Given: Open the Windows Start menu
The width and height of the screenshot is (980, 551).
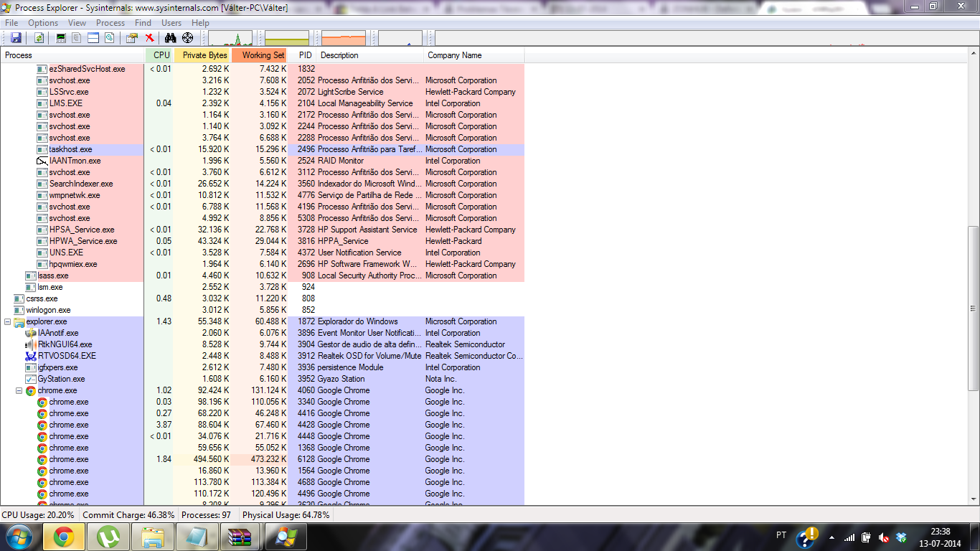Looking at the screenshot, I should pos(19,537).
